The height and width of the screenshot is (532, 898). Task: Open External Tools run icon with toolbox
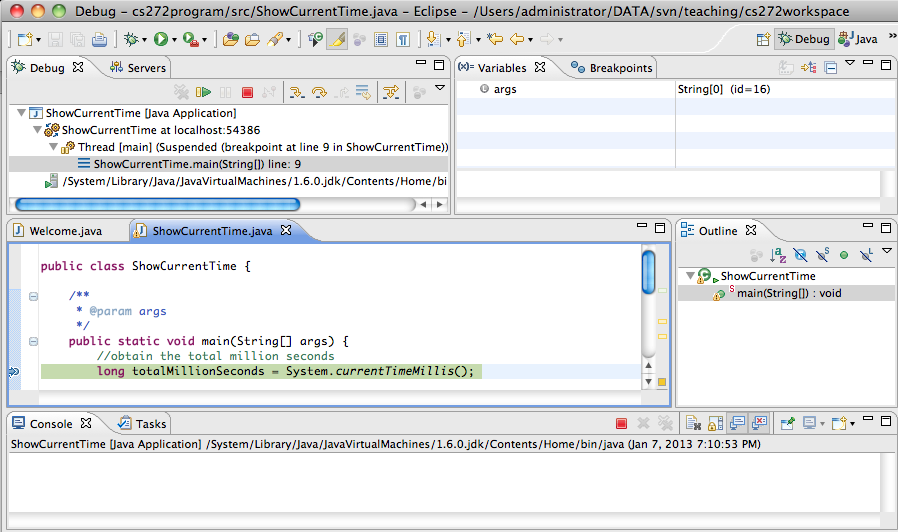coord(191,39)
